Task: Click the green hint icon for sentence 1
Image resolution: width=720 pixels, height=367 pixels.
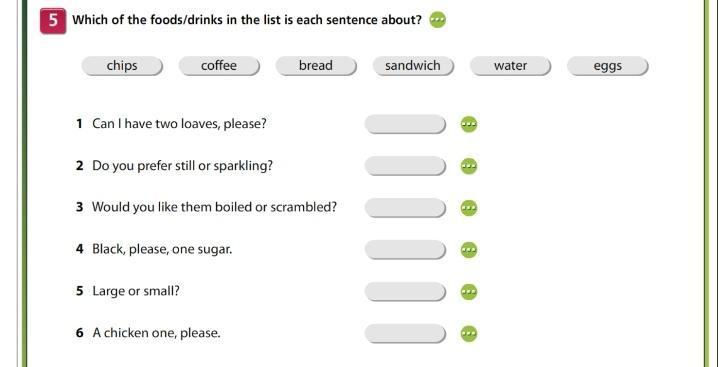Action: (x=469, y=124)
